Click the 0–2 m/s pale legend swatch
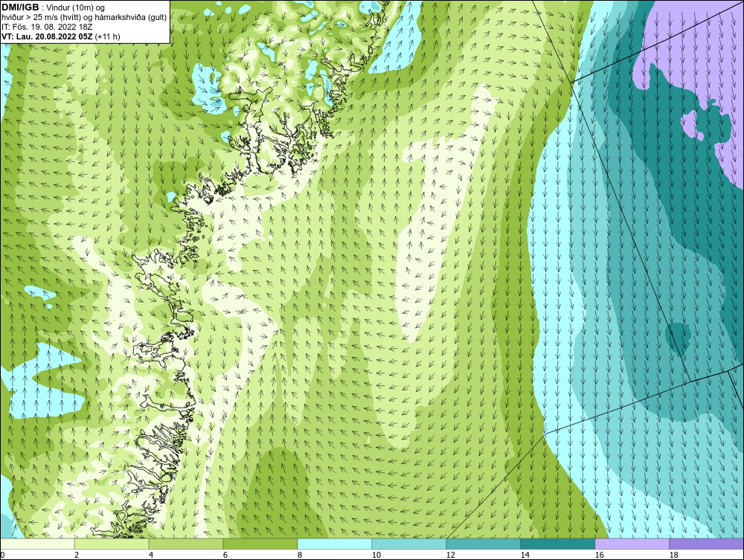The height and width of the screenshot is (560, 744). pos(37,544)
